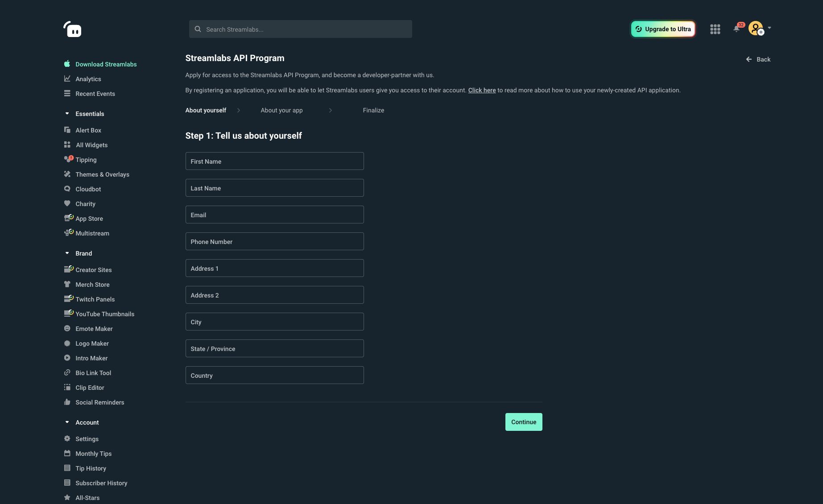Image resolution: width=823 pixels, height=504 pixels.
Task: Click the Download Streamlabs apple icon
Action: coord(67,64)
